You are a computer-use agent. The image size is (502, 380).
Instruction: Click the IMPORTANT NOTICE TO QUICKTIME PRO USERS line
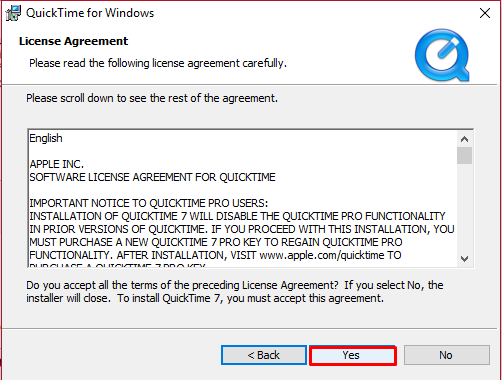point(148,203)
